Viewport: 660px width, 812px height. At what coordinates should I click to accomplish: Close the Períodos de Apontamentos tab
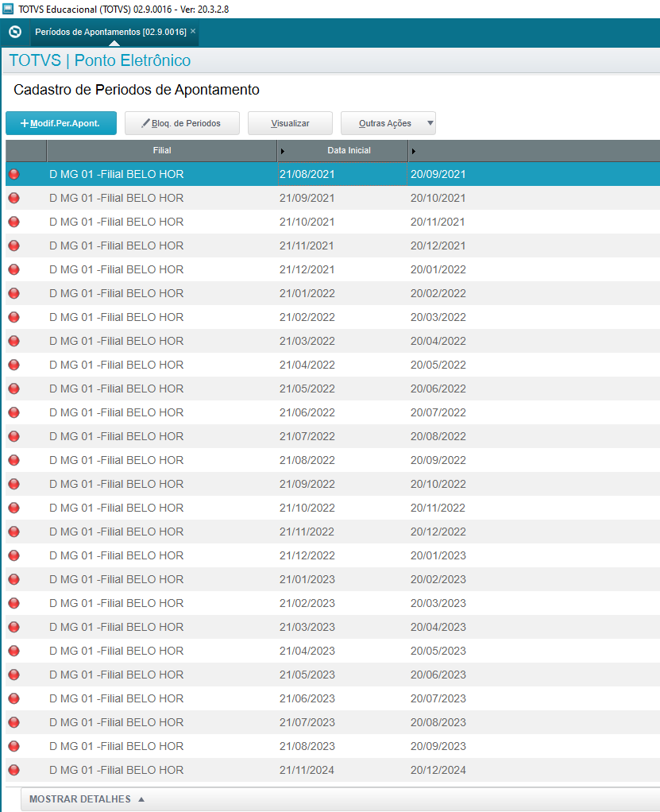pyautogui.click(x=193, y=31)
